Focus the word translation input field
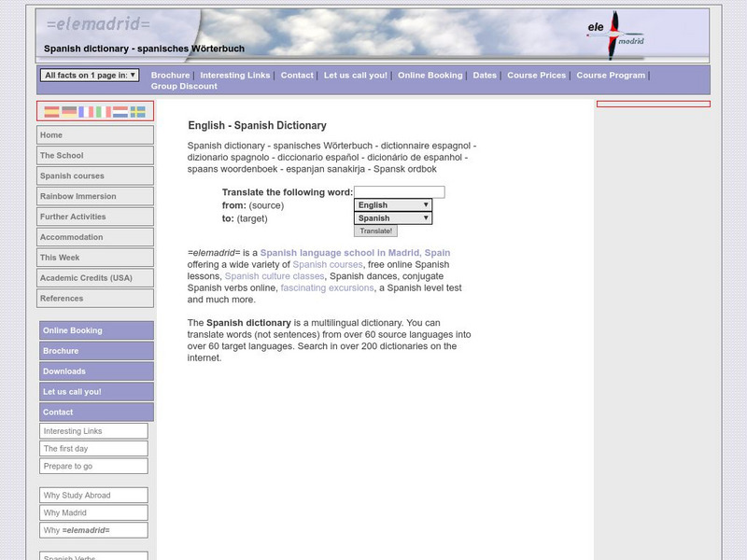747x560 pixels. tap(400, 192)
